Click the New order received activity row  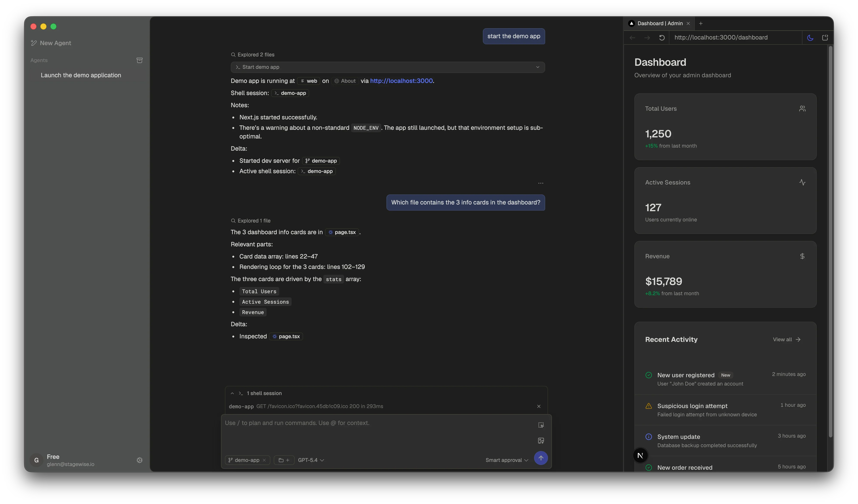[725, 464]
